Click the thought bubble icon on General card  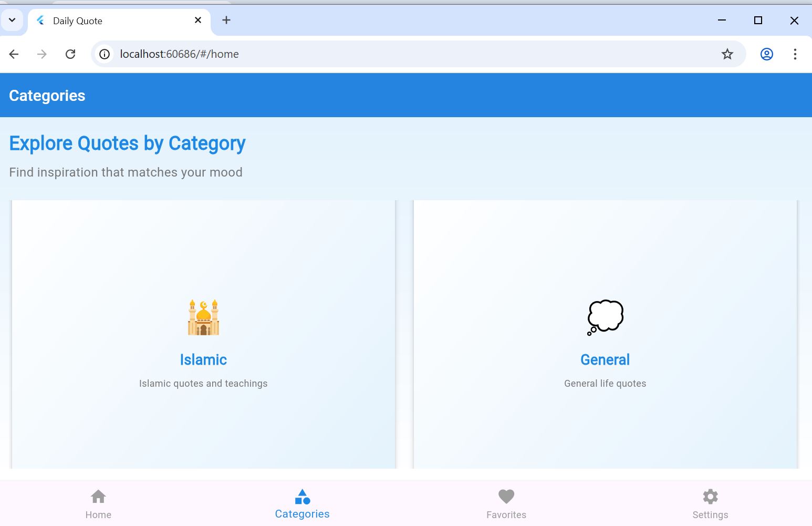[x=605, y=317]
